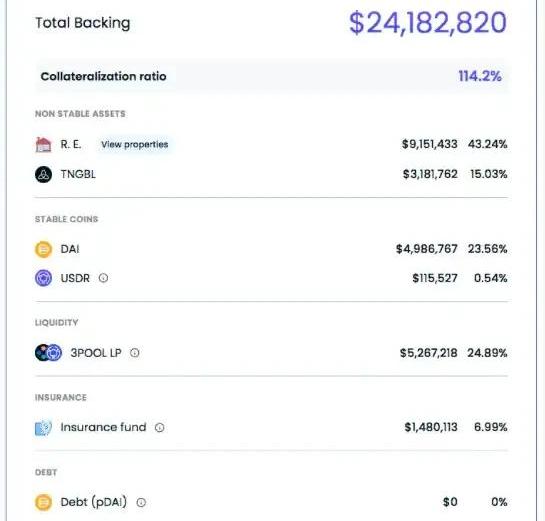This screenshot has width=545, height=521.
Task: Open info icon next to Debt (pDAI)
Action: pyautogui.click(x=141, y=502)
